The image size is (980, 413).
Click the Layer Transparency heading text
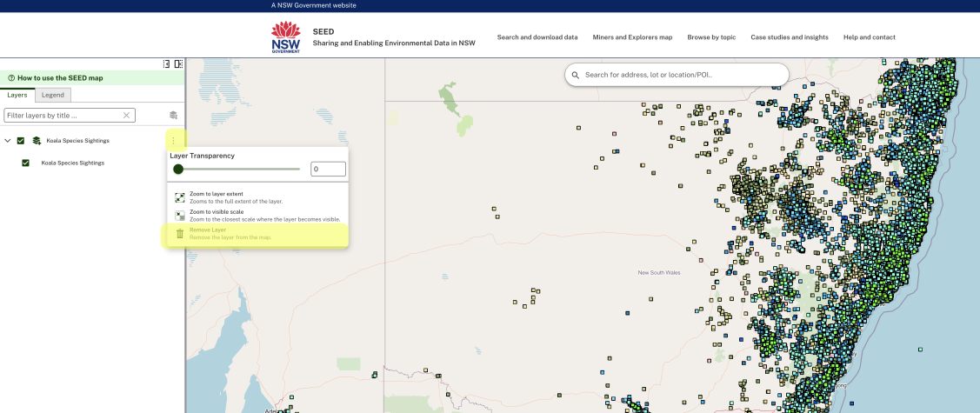click(x=202, y=156)
